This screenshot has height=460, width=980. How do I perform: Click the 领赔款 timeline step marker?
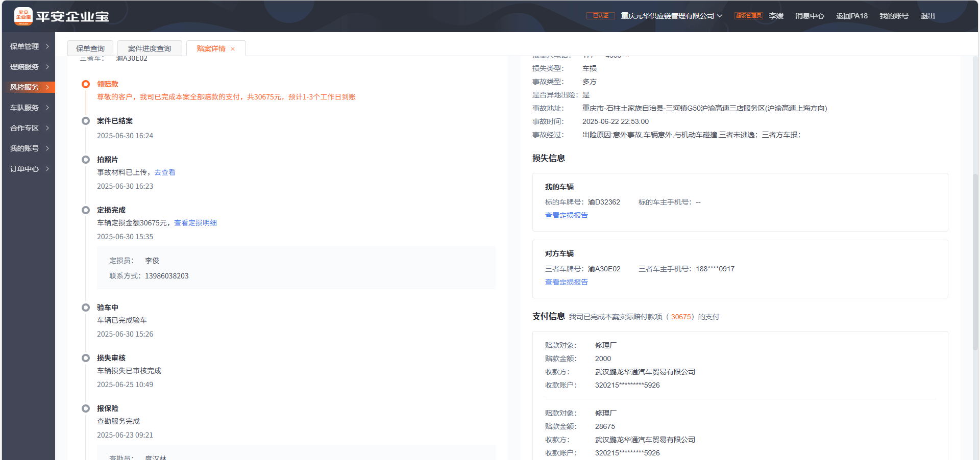[86, 84]
